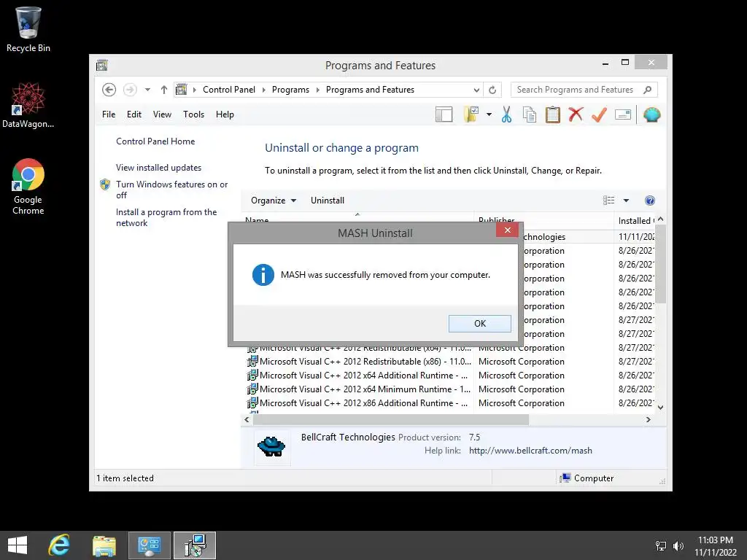Open the Edit menu
Screen dimensions: 747x560
[134, 114]
